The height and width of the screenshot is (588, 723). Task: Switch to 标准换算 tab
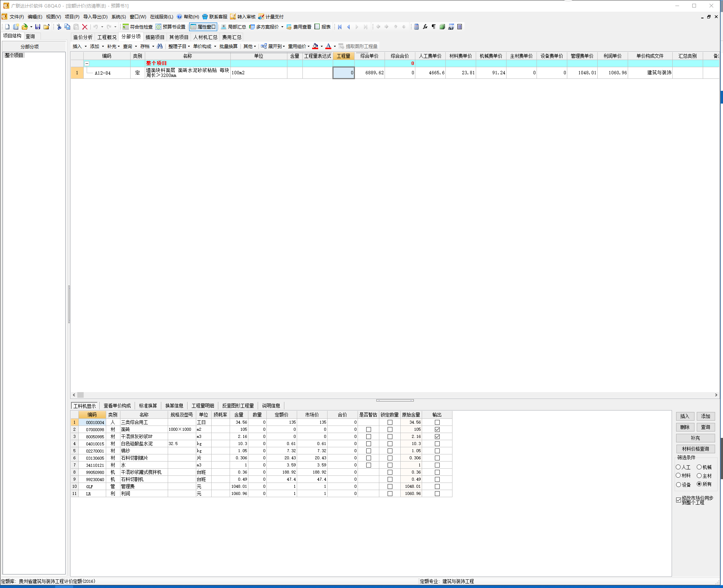click(148, 406)
